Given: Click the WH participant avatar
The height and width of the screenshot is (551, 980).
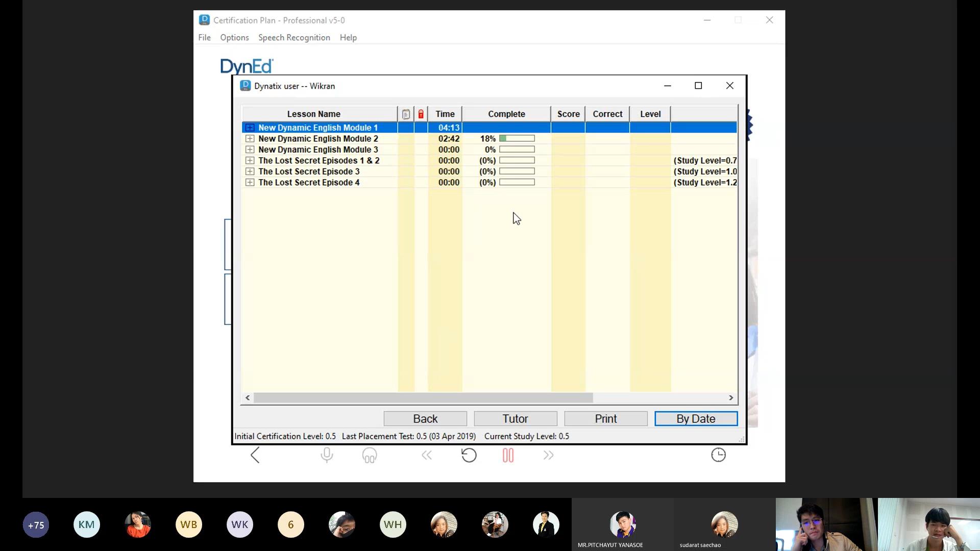Looking at the screenshot, I should (393, 524).
